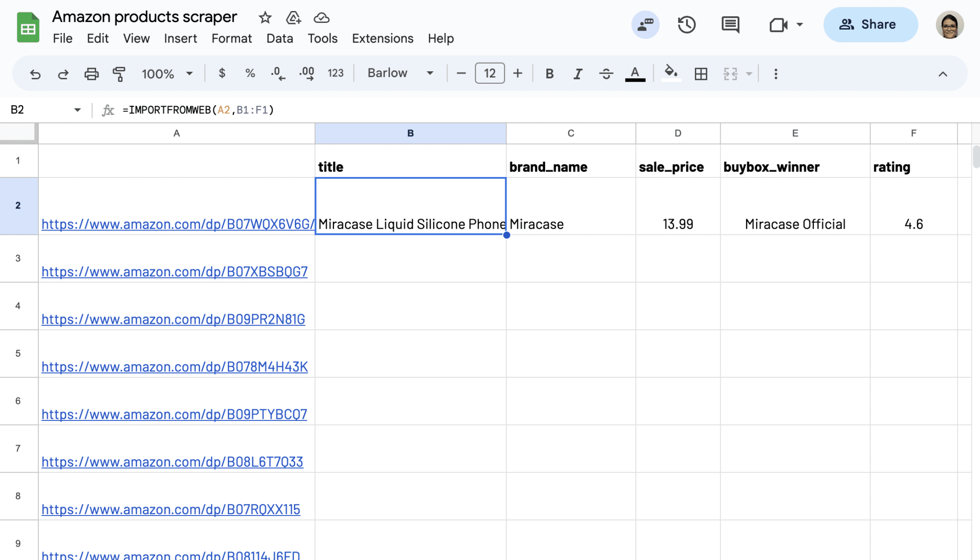Viewport: 980px width, 560px height.
Task: Open the B07XBSBQG7 Amazon link
Action: pos(174,271)
